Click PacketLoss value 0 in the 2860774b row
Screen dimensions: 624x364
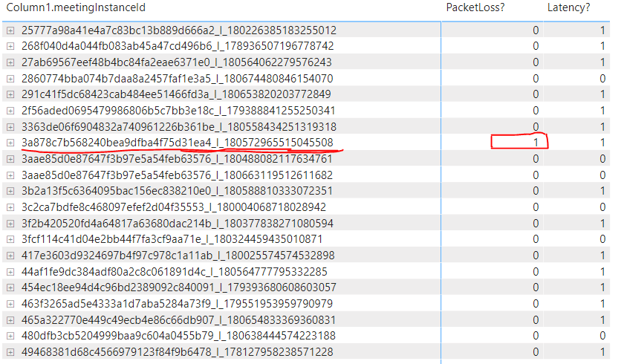(536, 79)
